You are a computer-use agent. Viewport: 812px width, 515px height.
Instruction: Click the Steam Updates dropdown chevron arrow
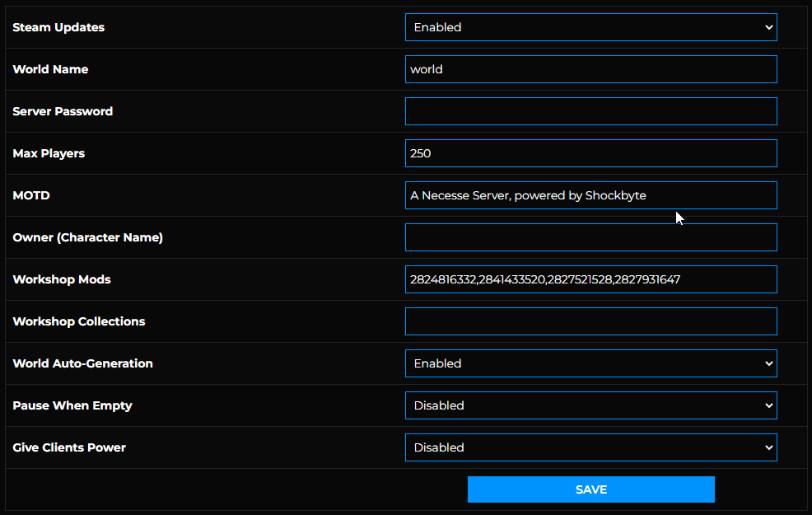coord(768,27)
